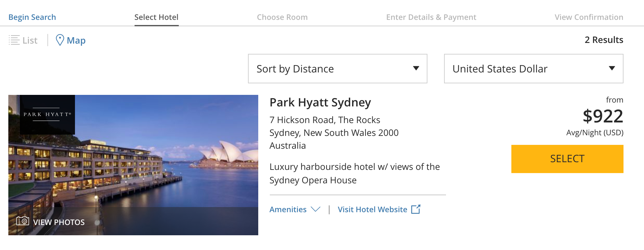Viewport: 644px width, 250px height.
Task: Click the camera icon on hotel photo
Action: point(23,221)
